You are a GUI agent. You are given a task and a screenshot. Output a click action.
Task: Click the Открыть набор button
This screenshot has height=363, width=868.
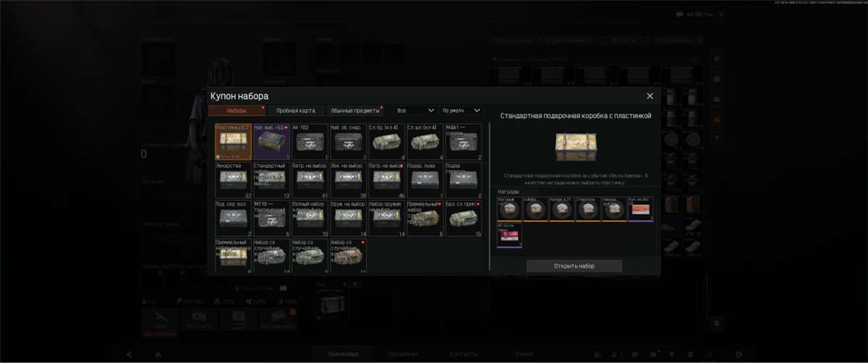point(574,266)
